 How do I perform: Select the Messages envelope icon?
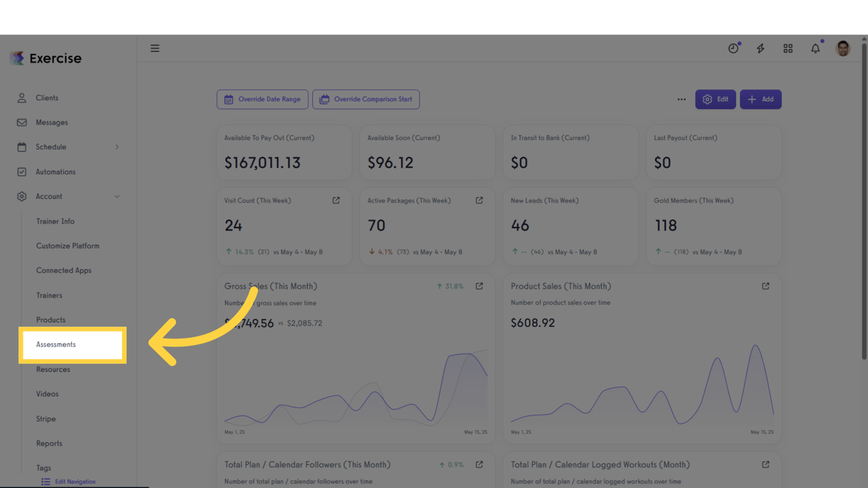point(21,122)
